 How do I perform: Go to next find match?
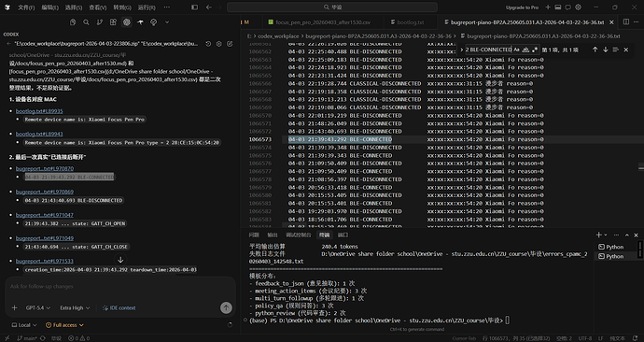pyautogui.click(x=606, y=50)
